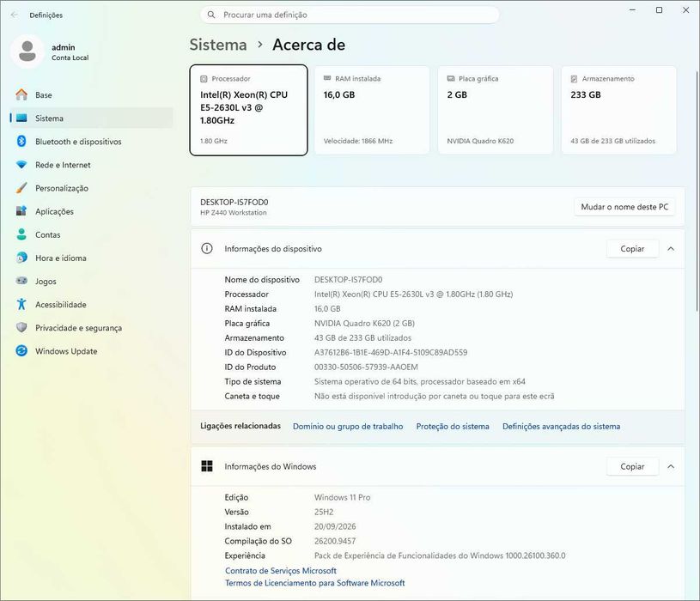Click the Contas person icon

[21, 234]
